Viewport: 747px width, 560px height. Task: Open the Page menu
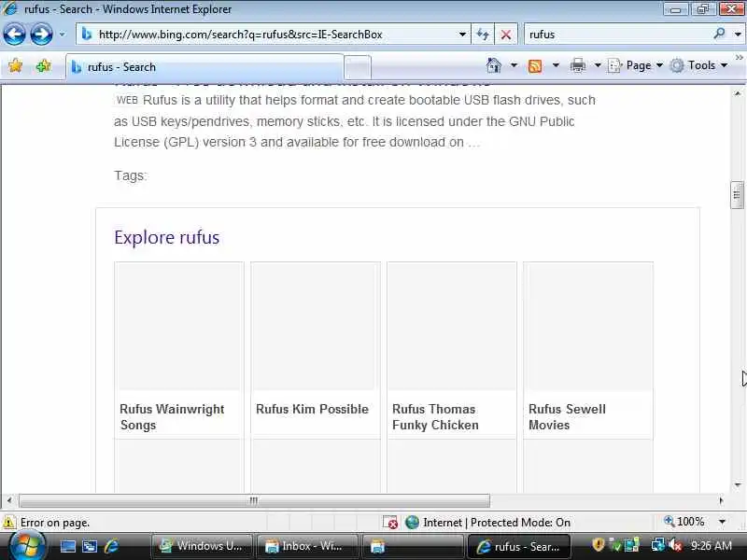coord(636,65)
